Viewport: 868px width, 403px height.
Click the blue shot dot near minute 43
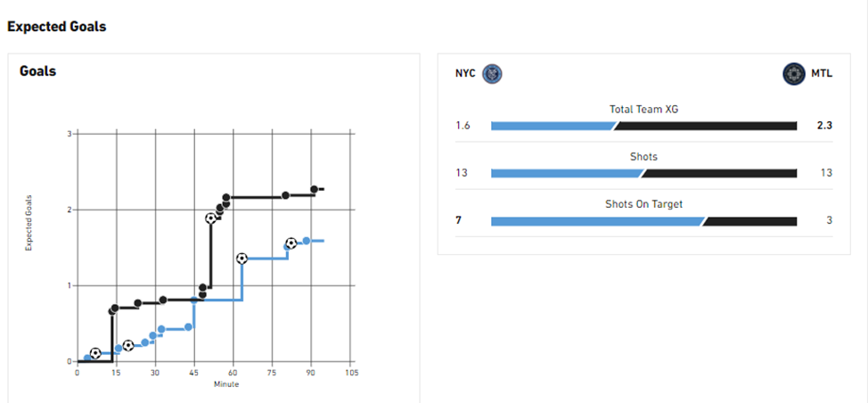(x=188, y=327)
